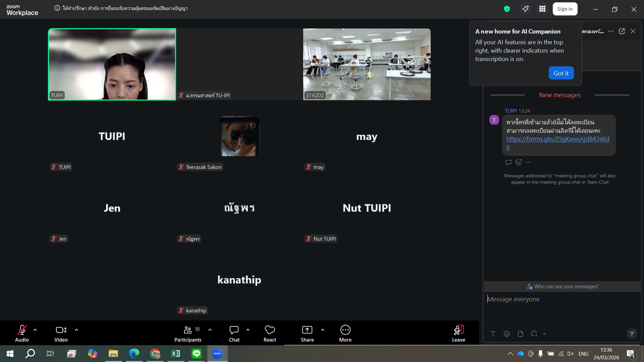
Task: Open the React menu
Action: (x=270, y=333)
